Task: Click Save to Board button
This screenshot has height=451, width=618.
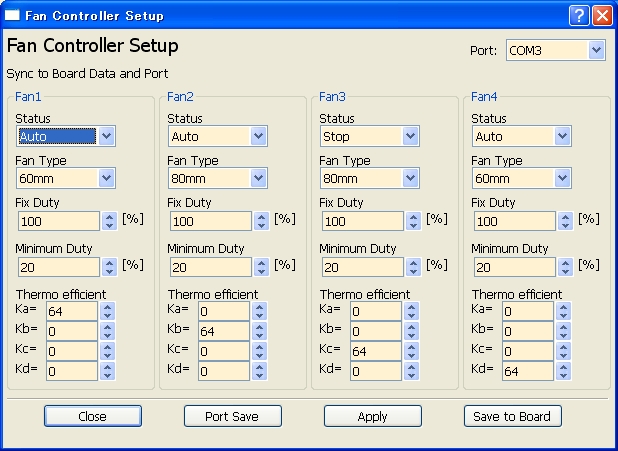Action: 513,416
